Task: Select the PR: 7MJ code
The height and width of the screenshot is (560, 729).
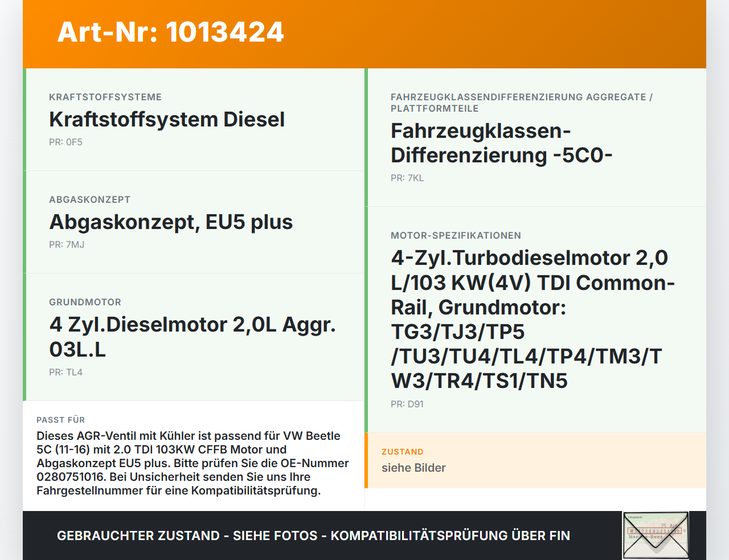Action: pos(67,244)
